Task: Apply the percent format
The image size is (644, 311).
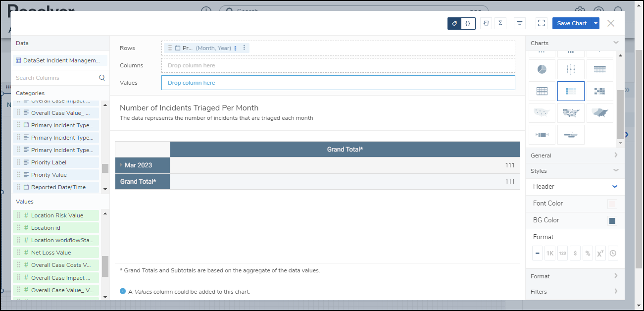Action: (x=588, y=253)
